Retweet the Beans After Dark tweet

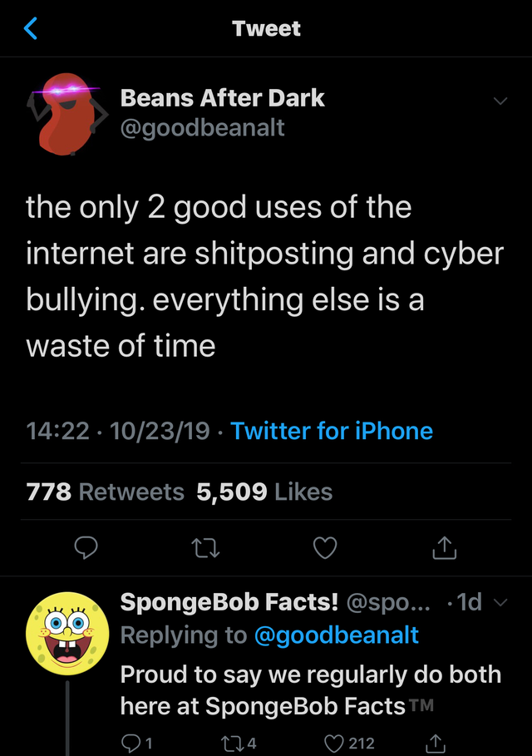point(205,546)
